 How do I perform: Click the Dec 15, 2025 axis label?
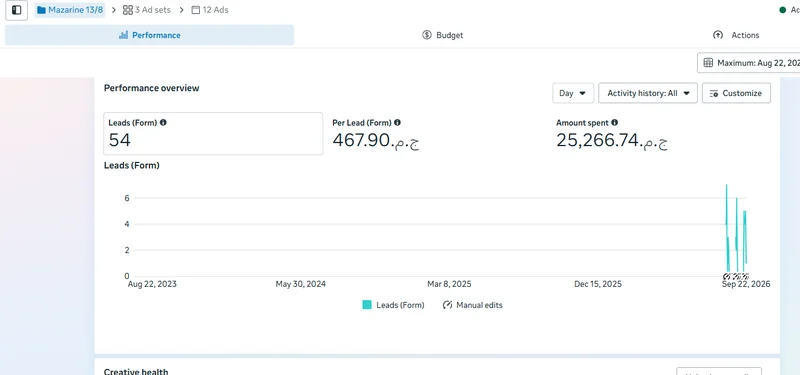pyautogui.click(x=598, y=284)
